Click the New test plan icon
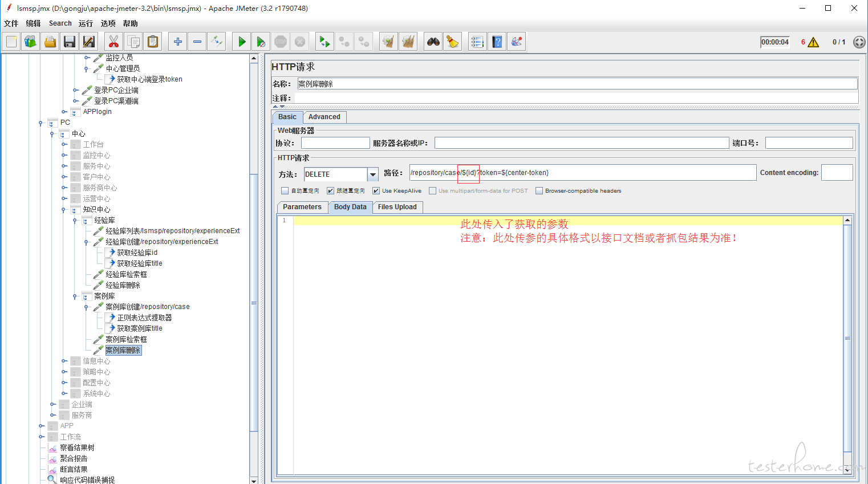Image resolution: width=868 pixels, height=484 pixels. coord(11,42)
